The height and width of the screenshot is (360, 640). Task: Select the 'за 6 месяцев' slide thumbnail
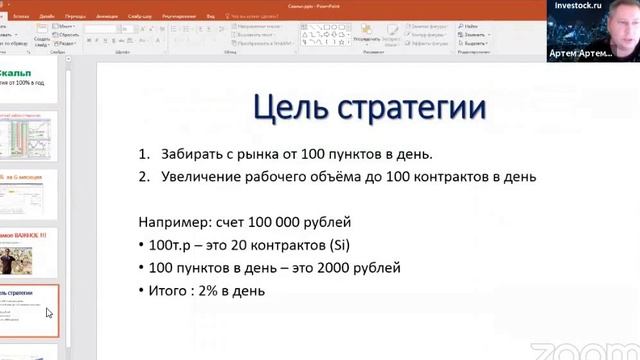[29, 195]
